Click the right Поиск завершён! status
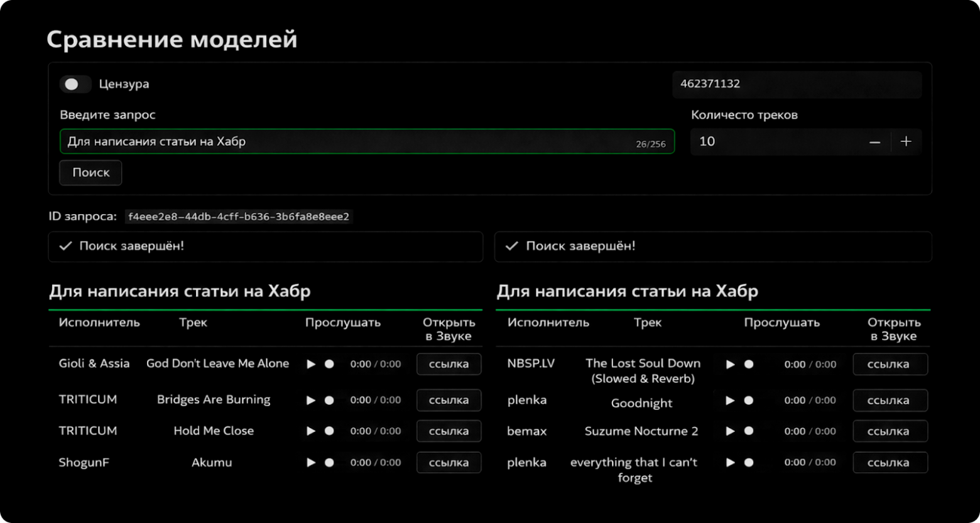The width and height of the screenshot is (980, 523). 713,247
